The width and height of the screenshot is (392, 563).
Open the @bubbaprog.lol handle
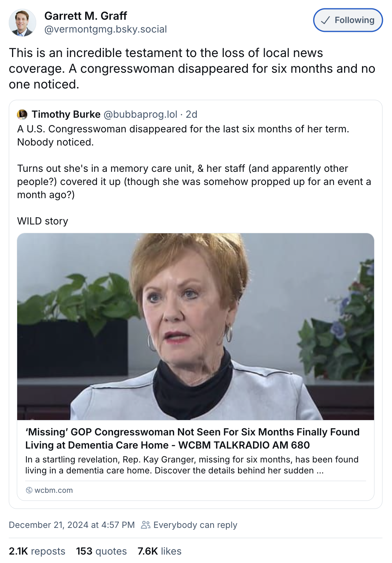[140, 114]
